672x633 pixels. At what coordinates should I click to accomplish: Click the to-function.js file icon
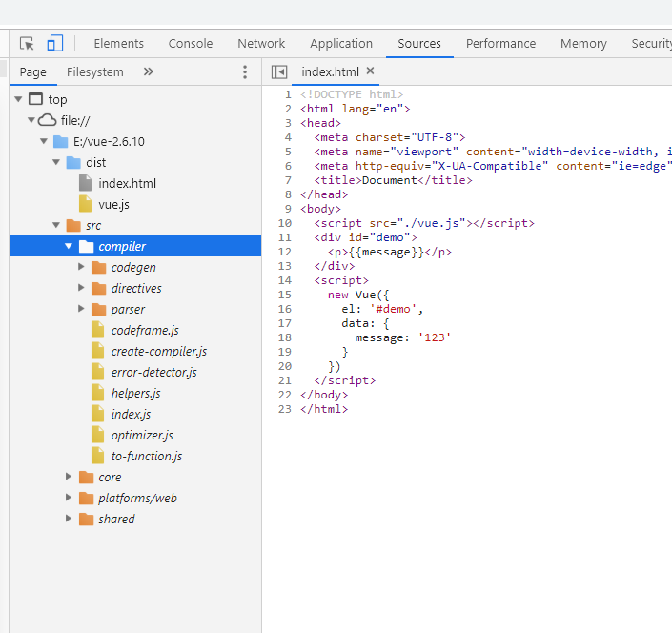[98, 456]
